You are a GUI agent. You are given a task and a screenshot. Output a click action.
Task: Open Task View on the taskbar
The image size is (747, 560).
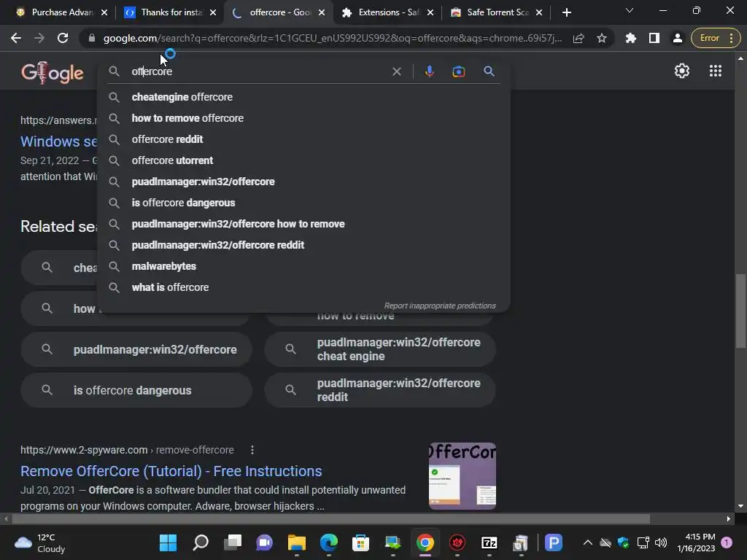233,542
